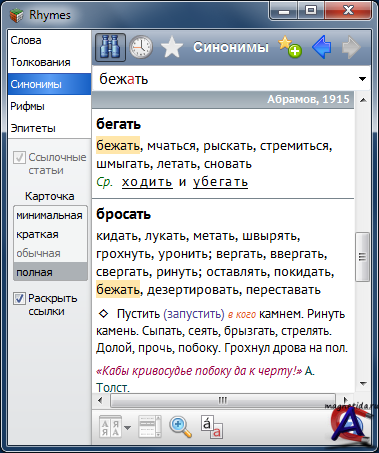The image size is (379, 453).
Task: Click the Rhymes app icon in title bar
Action: (16, 15)
